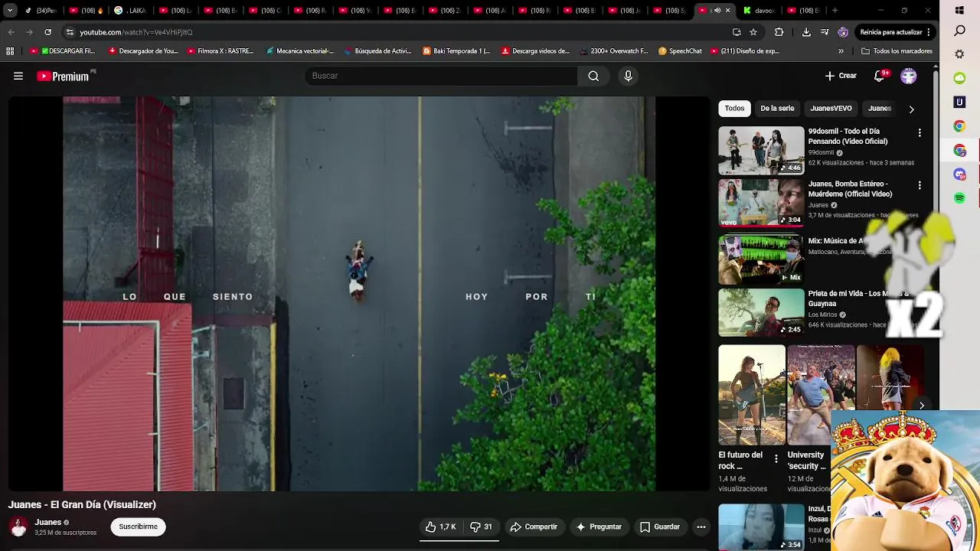Open the tab search dropdown arrow
This screenshot has height=551, width=980.
pos(10,10)
